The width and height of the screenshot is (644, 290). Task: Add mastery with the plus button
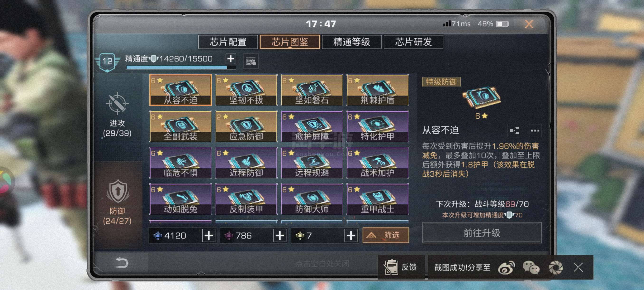(x=231, y=59)
